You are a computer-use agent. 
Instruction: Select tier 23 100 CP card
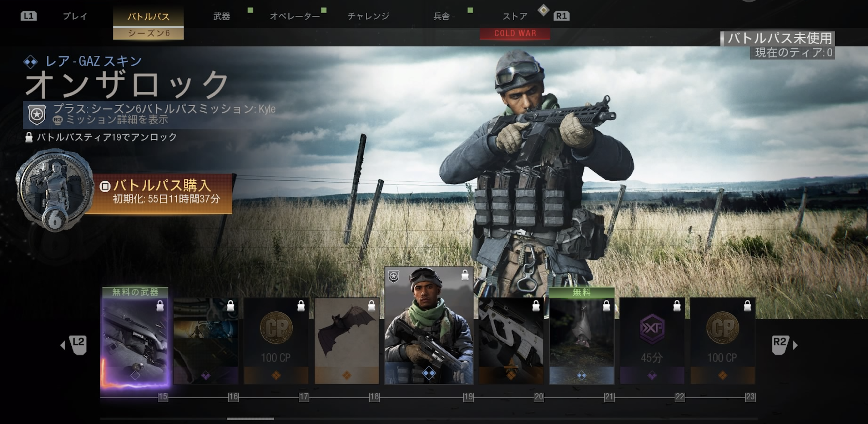pos(723,341)
